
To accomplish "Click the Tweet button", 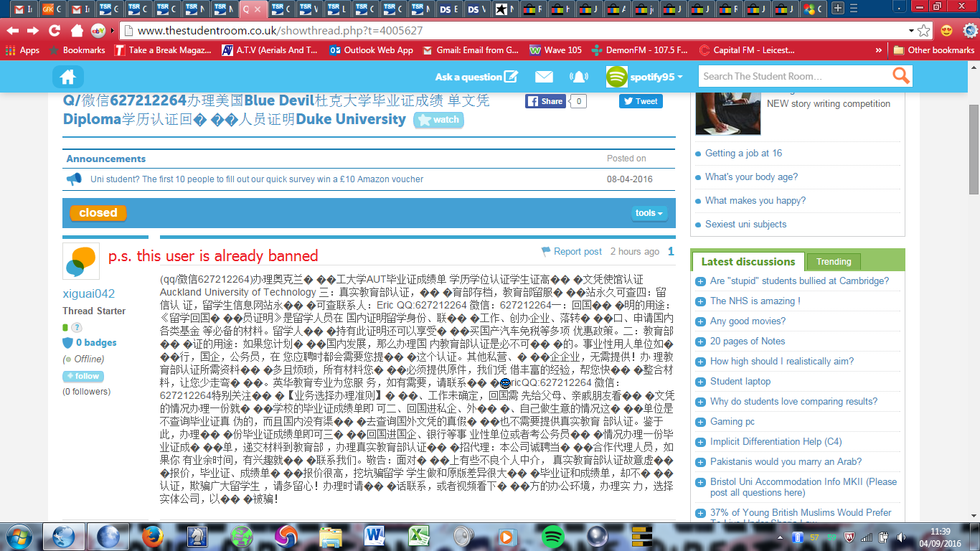I will [640, 101].
